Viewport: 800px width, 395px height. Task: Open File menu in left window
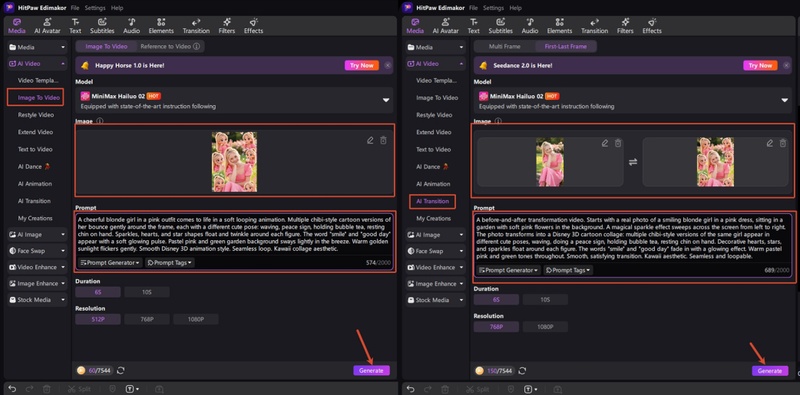coord(75,8)
